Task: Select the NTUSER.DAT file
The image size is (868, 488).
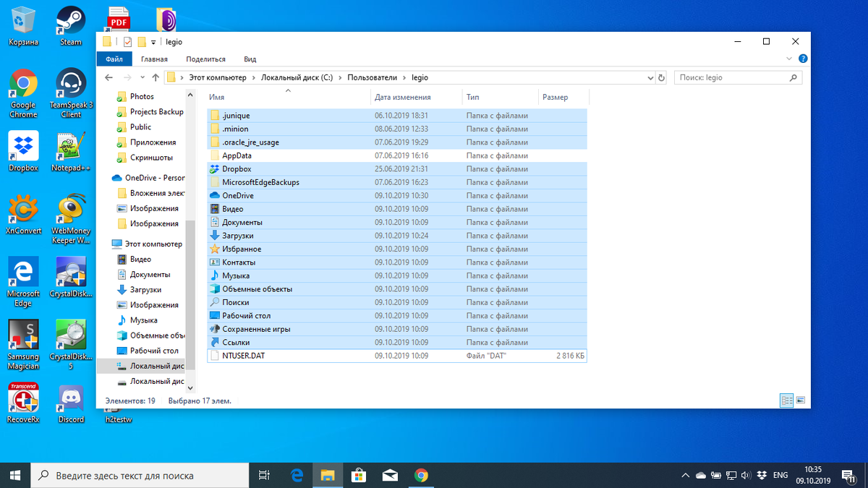Action: click(x=396, y=356)
